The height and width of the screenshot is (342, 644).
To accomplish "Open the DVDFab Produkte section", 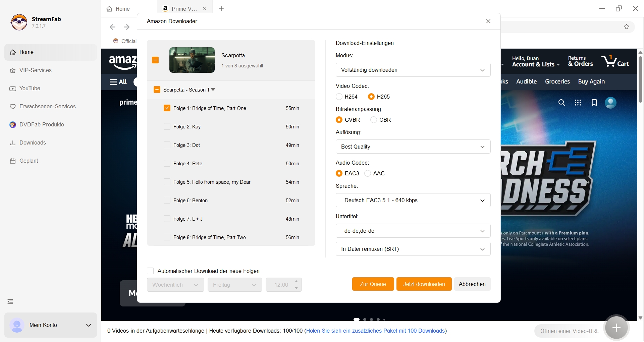I will click(41, 124).
